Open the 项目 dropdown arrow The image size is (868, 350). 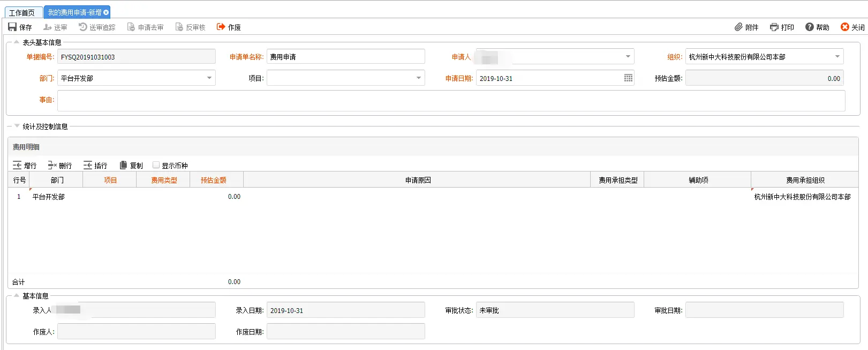419,78
